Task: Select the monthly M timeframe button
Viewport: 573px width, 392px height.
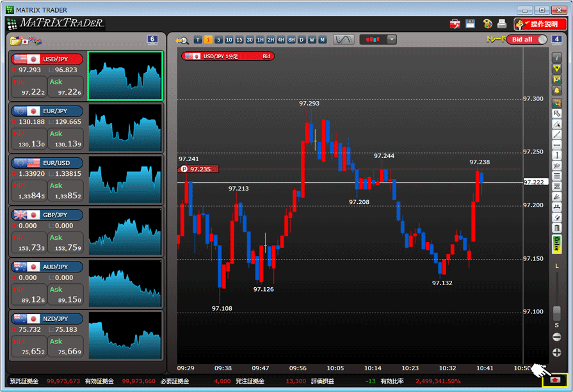Action: point(322,40)
